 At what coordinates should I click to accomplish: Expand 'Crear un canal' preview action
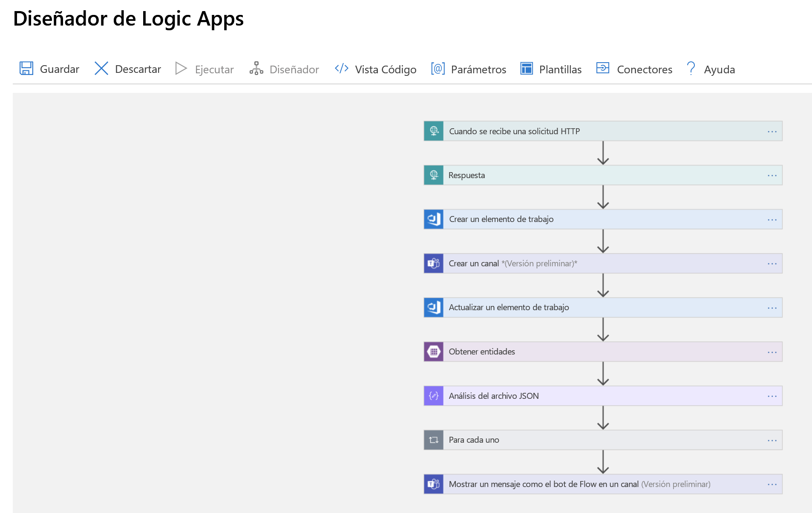[603, 263]
